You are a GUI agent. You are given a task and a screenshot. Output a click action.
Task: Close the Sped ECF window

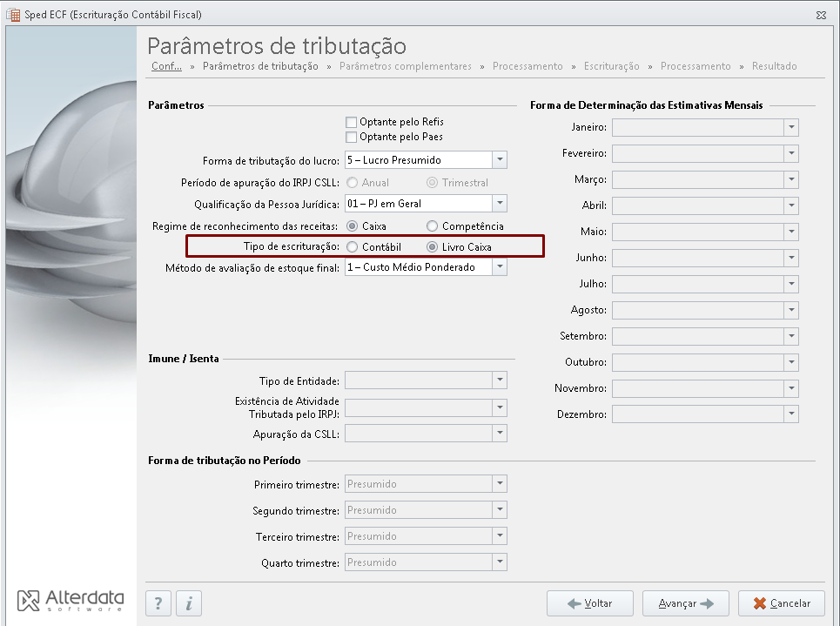pyautogui.click(x=821, y=15)
